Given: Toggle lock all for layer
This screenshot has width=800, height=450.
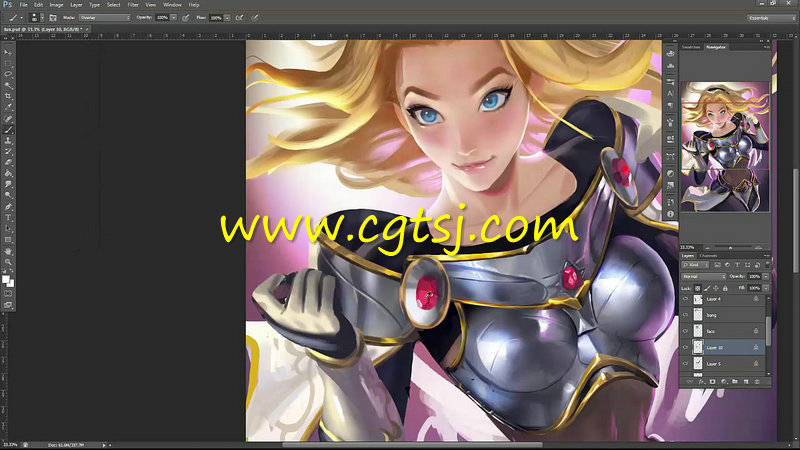Looking at the screenshot, I should (725, 288).
